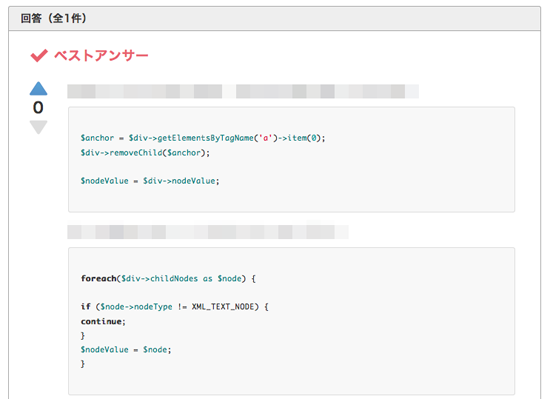Click the if nodeType XML_TEXT_NODE line
The width and height of the screenshot is (550, 399).
(175, 307)
